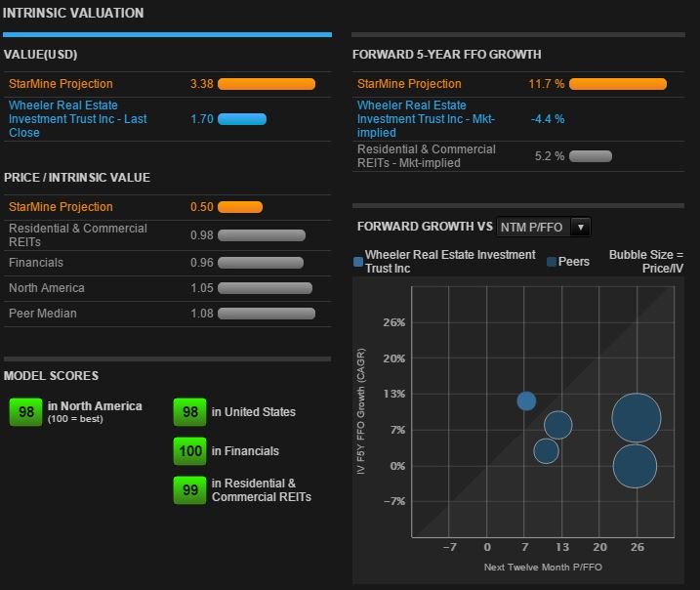Click the Financials row label
The image size is (700, 590).
click(x=36, y=263)
